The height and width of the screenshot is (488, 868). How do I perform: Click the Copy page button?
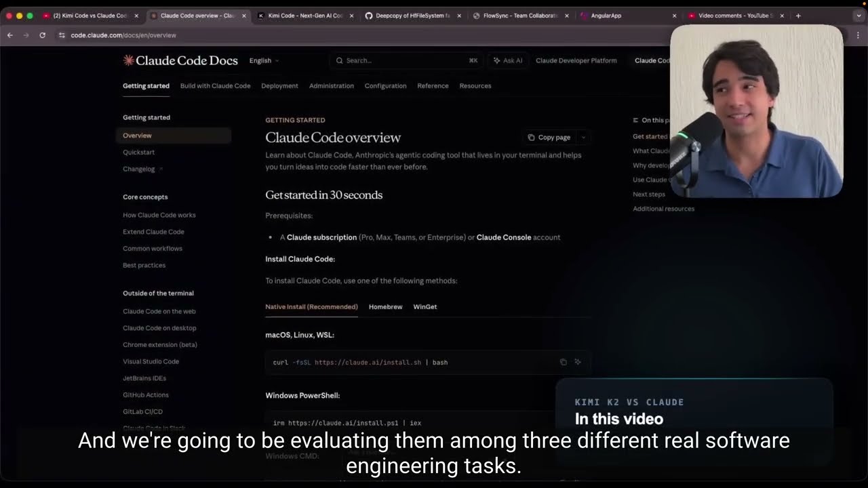pos(549,138)
